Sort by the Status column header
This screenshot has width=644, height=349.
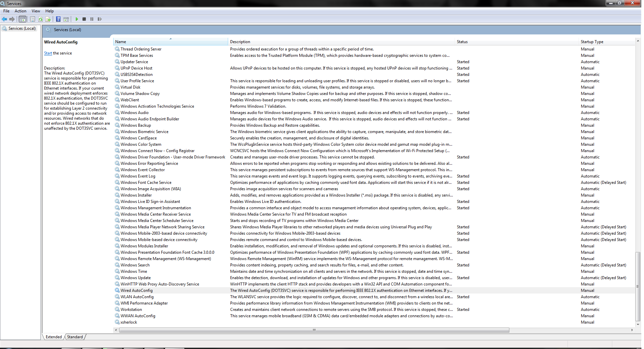(x=517, y=42)
